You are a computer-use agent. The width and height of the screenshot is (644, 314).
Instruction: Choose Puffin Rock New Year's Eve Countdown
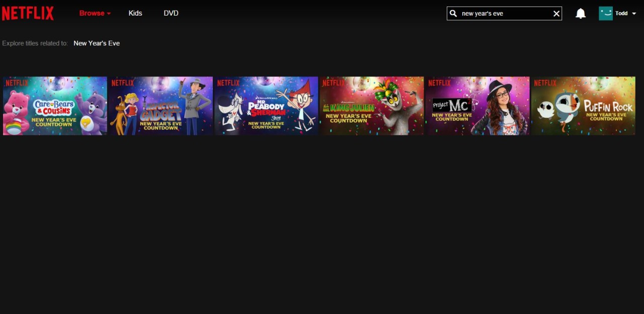pos(583,106)
